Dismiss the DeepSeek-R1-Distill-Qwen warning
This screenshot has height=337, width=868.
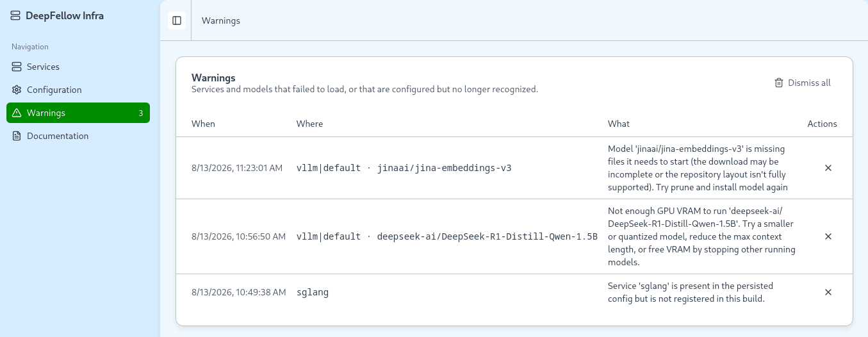828,236
